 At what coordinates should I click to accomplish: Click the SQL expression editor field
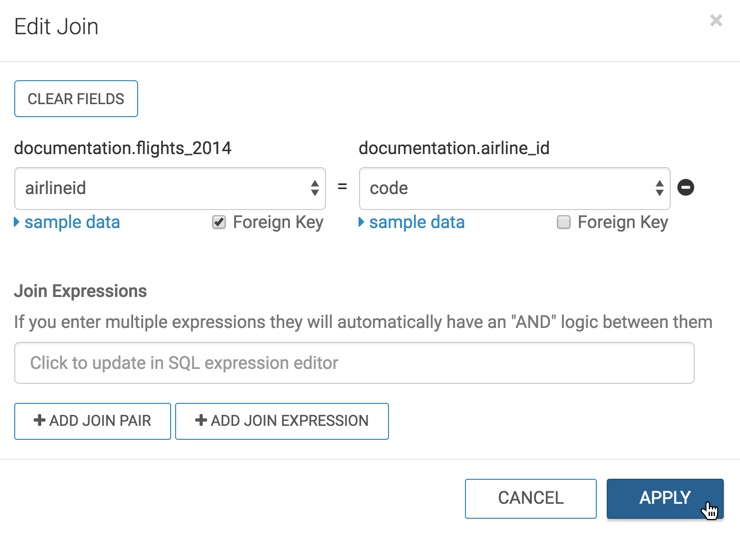(354, 363)
